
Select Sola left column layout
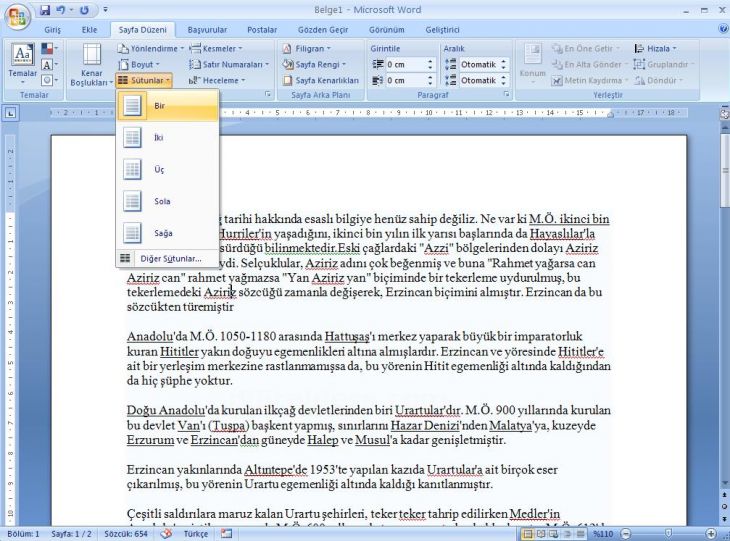[168, 201]
